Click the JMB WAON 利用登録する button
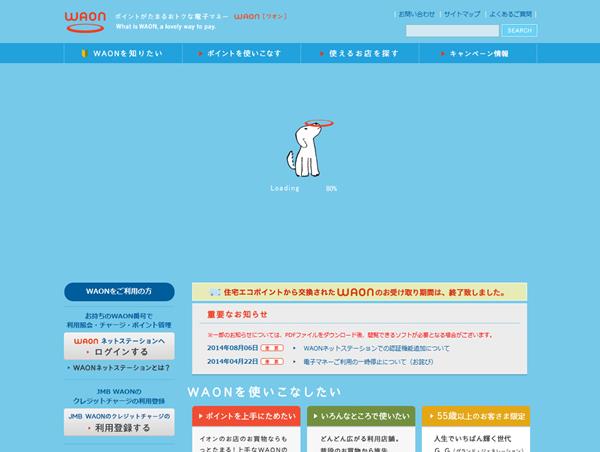Image resolution: width=600 pixels, height=452 pixels. (x=119, y=422)
